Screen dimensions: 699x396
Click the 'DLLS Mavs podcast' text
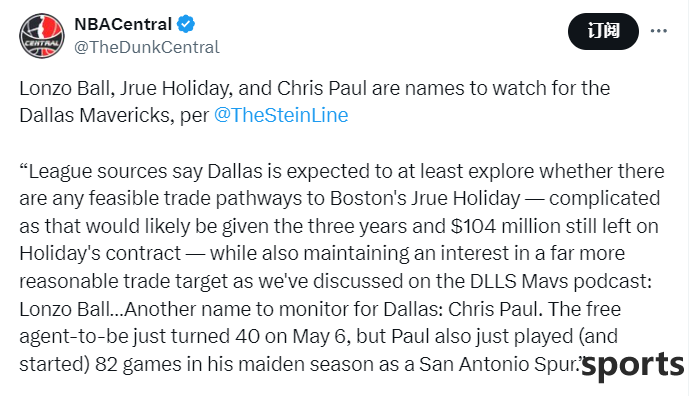coord(560,281)
